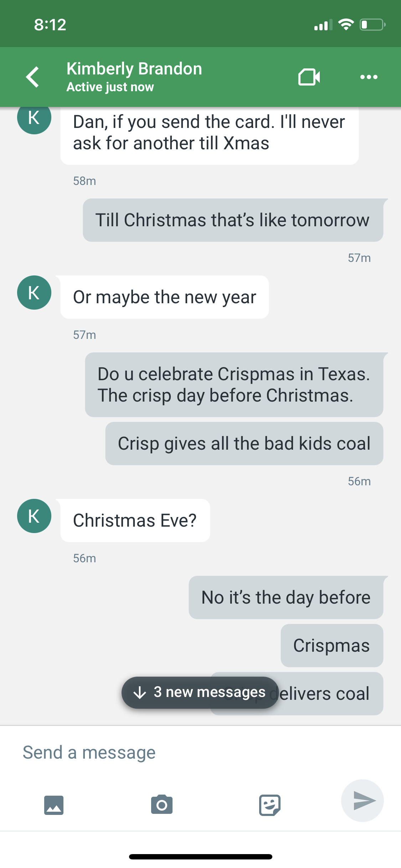Screen dimensions: 401x868
Task: Select the Crispmas message bubble
Action: pyautogui.click(x=332, y=645)
